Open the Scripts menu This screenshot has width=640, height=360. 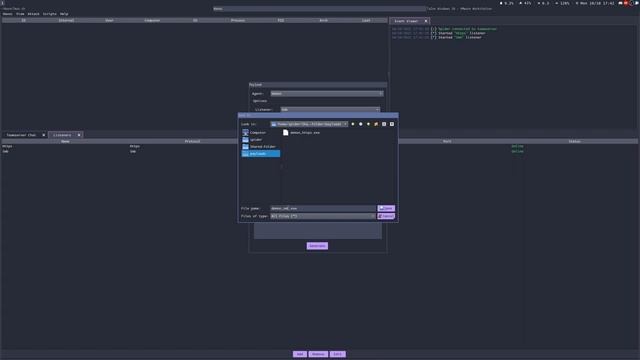[x=50, y=14]
